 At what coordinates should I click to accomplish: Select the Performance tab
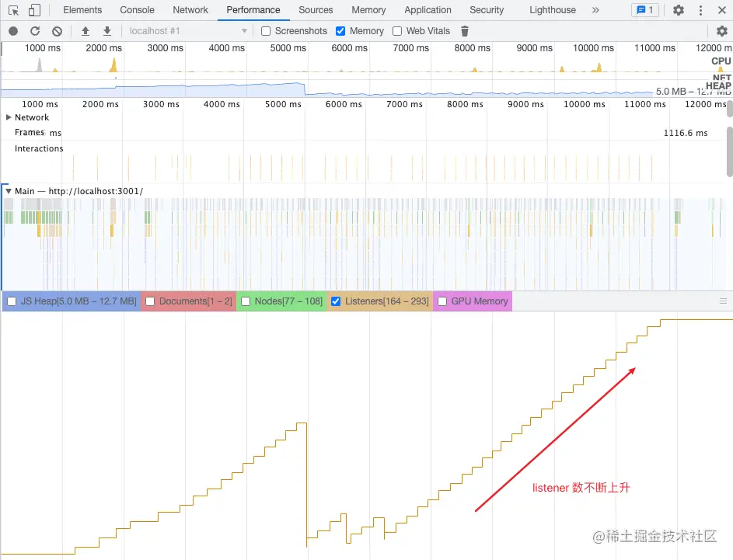click(253, 10)
